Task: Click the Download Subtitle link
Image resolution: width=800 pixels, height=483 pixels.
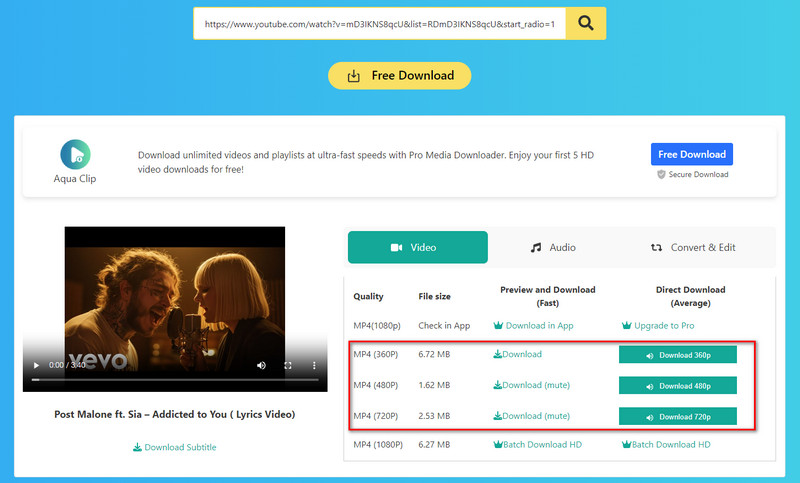Action: pyautogui.click(x=174, y=447)
